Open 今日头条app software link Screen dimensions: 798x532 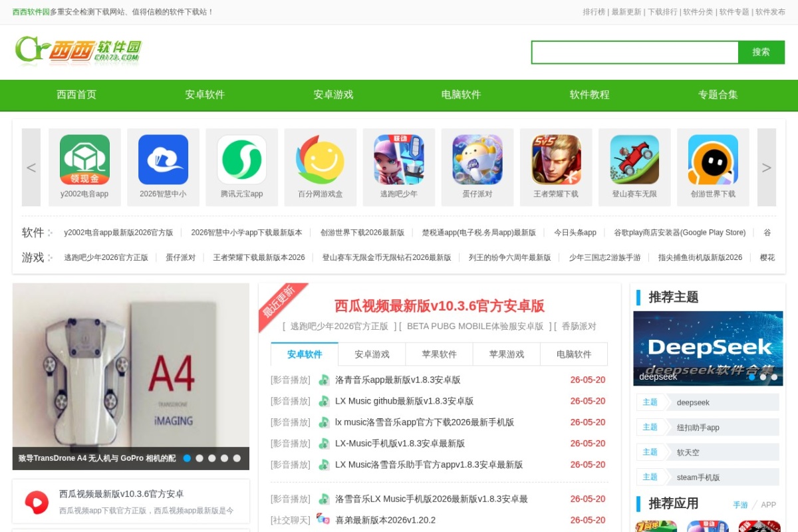(x=575, y=233)
